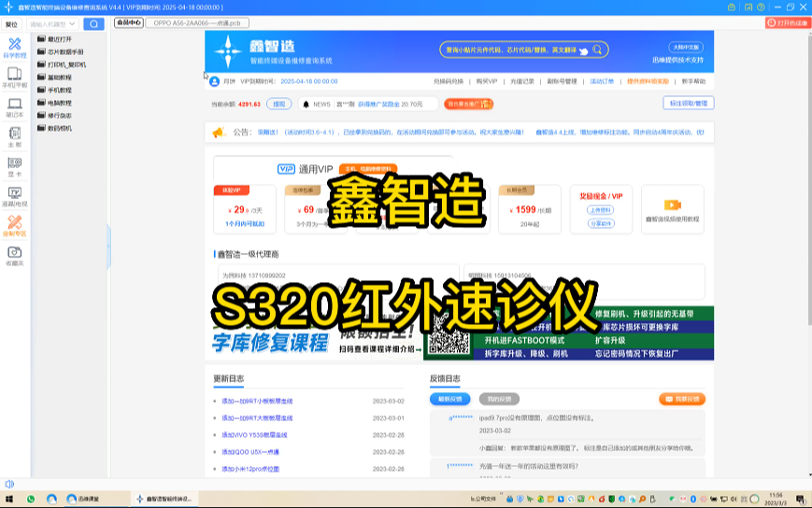The width and height of the screenshot is (812, 508).
Task: Open the 添加VIVO Y53S update log link
Action: (x=257, y=435)
